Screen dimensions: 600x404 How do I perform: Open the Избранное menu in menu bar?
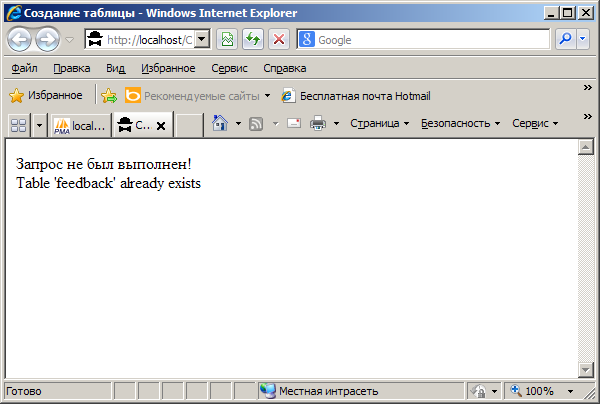[168, 68]
